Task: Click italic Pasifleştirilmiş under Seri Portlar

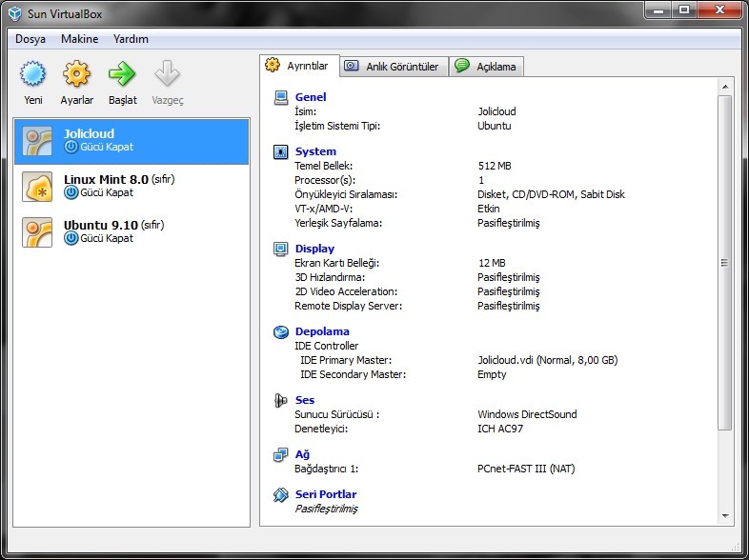Action: [x=326, y=509]
